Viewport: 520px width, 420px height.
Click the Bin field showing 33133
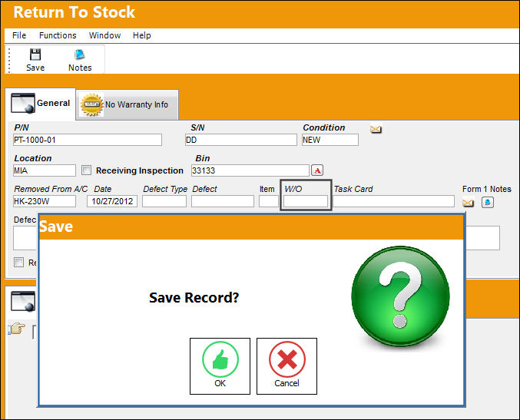click(x=250, y=170)
